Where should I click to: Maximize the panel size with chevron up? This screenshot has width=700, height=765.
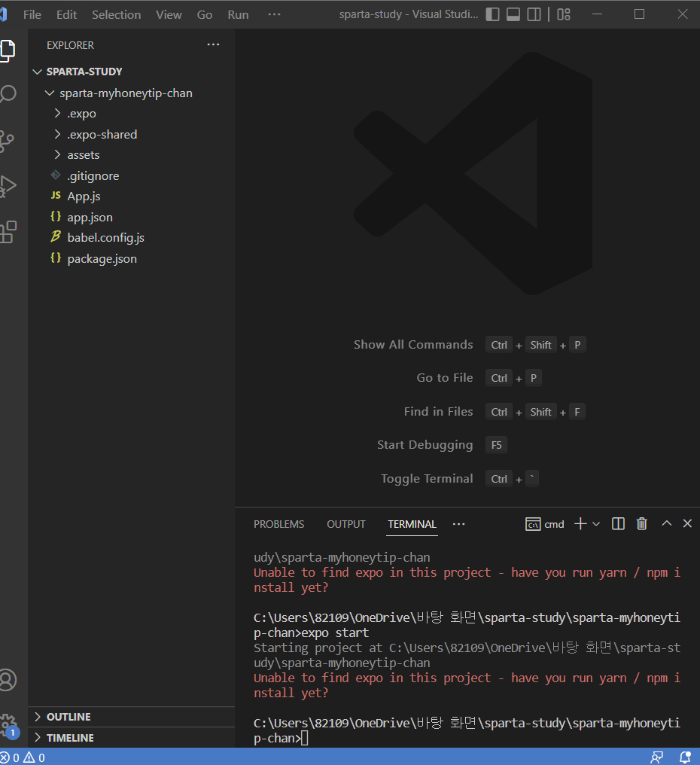(666, 523)
